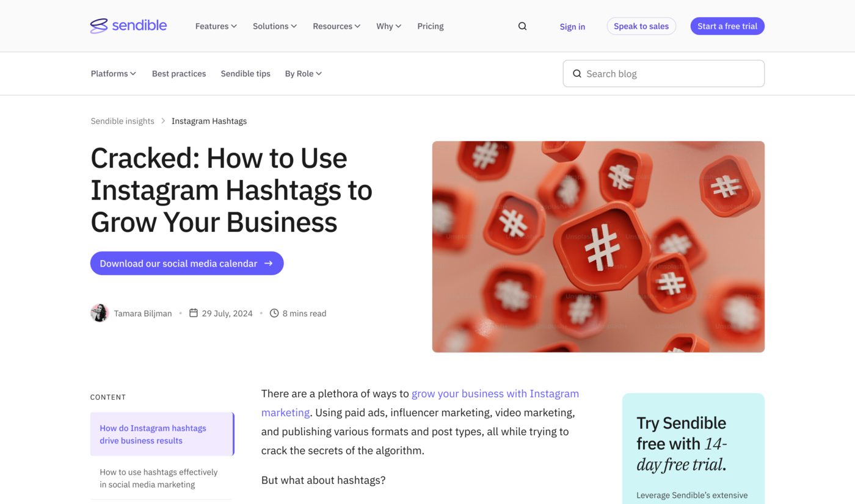Click the calendar icon beside 29 July, 2024
Screen dimensions: 855x504
click(194, 313)
